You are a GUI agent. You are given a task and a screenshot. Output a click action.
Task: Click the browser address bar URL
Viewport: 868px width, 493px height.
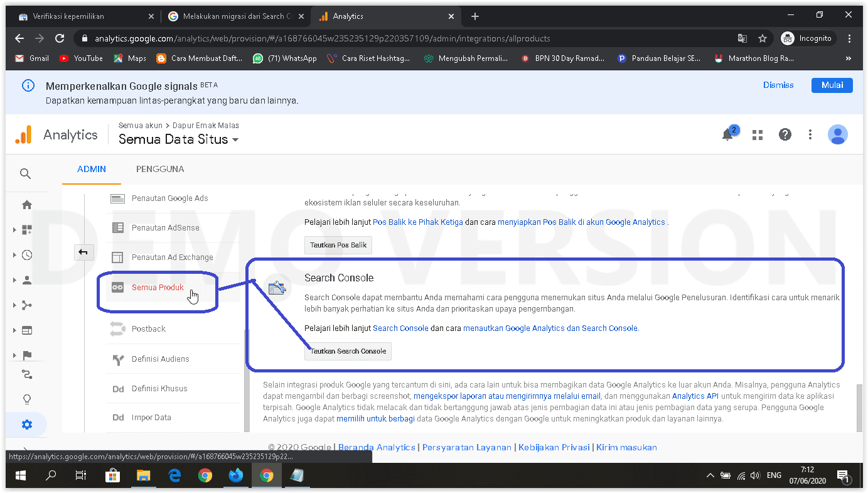click(323, 38)
